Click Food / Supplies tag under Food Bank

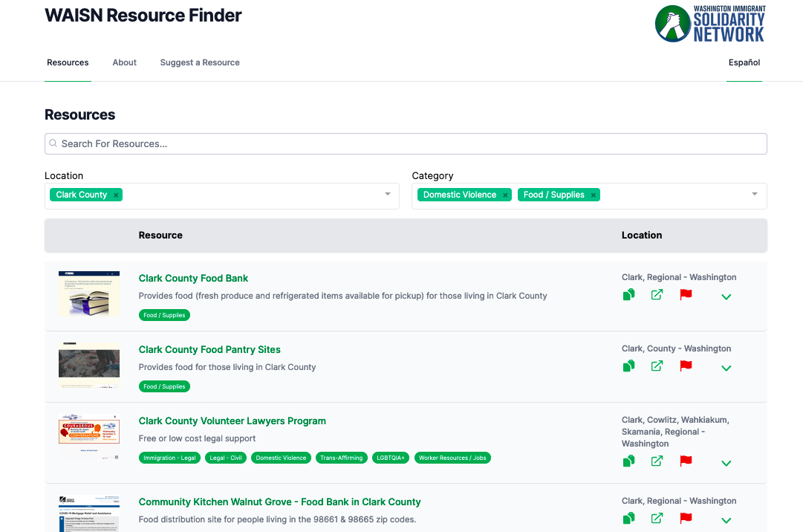pos(164,316)
